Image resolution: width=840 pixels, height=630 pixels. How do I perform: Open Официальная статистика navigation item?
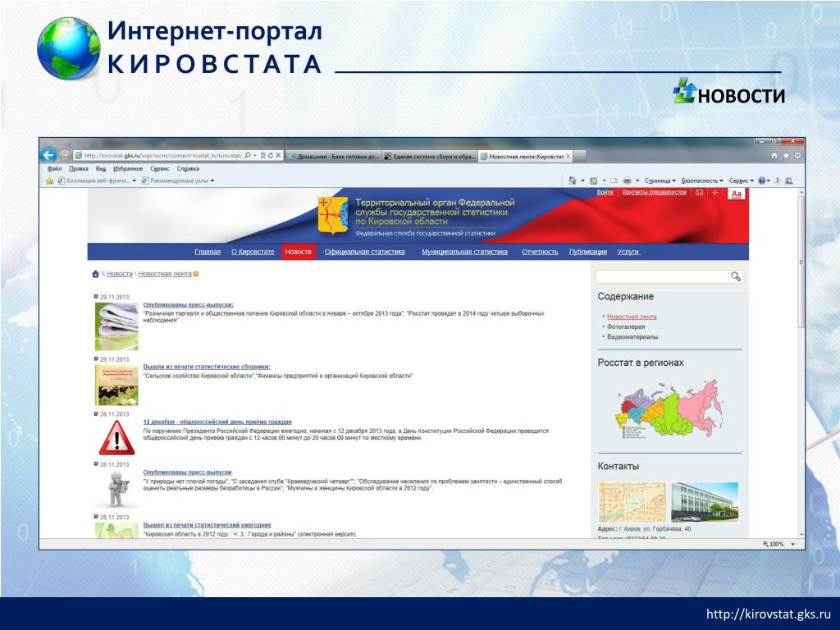[x=364, y=252]
